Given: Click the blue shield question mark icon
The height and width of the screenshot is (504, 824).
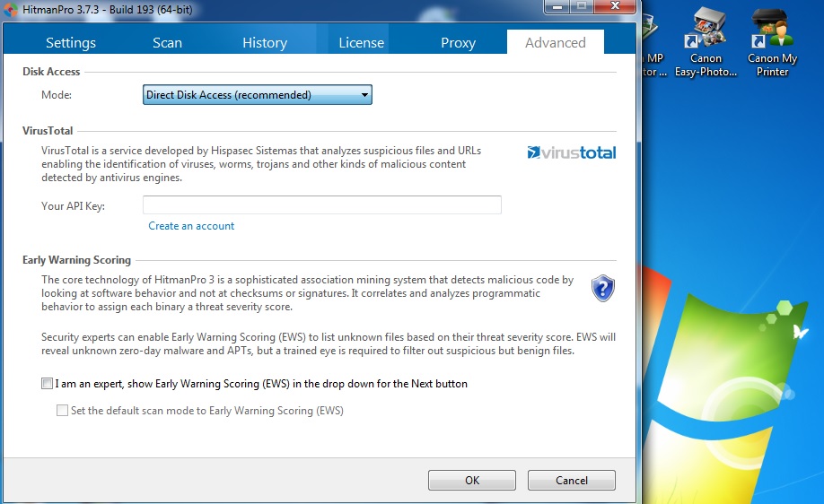Looking at the screenshot, I should click(603, 288).
